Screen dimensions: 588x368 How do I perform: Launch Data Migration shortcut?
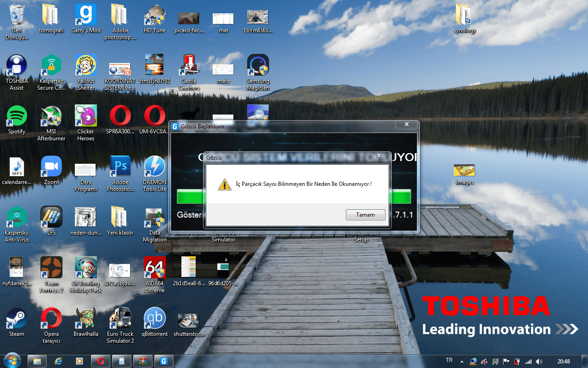(x=155, y=224)
